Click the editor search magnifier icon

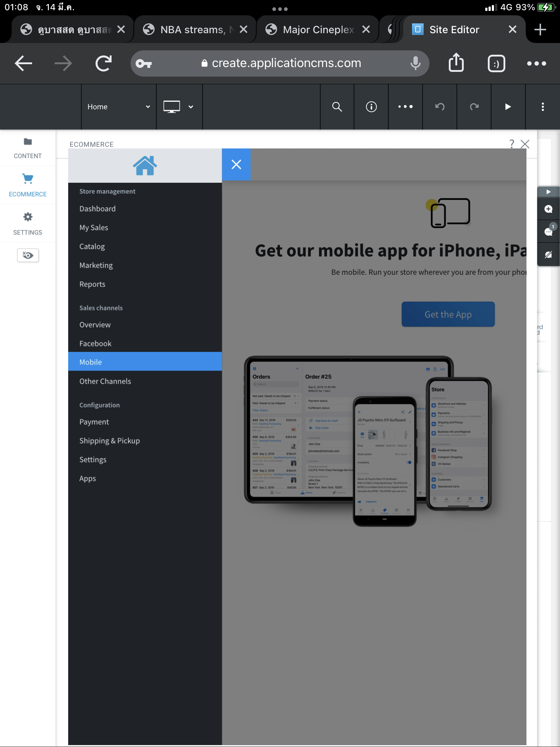coord(337,107)
